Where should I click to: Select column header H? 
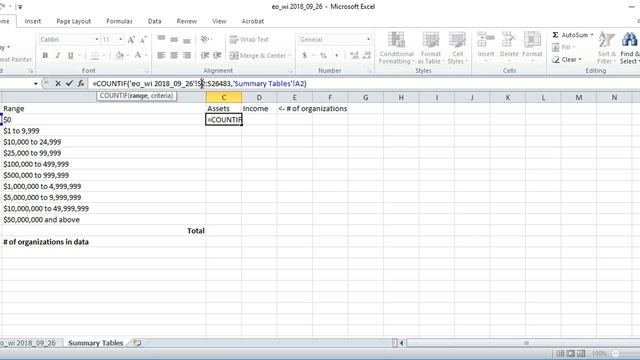click(401, 97)
